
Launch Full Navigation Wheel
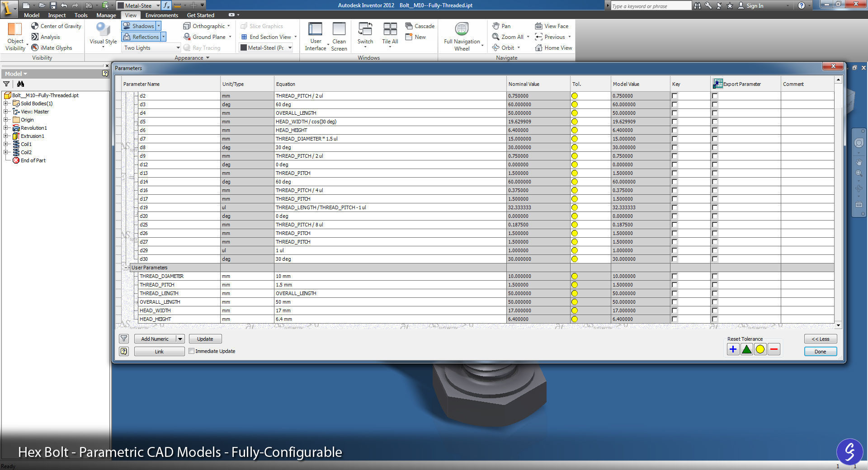pos(462,36)
